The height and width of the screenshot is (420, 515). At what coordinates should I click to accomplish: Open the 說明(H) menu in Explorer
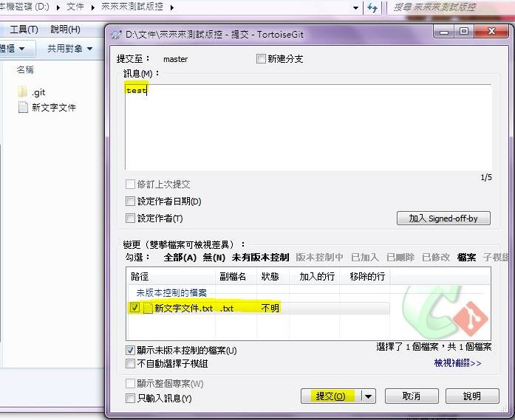coord(65,30)
